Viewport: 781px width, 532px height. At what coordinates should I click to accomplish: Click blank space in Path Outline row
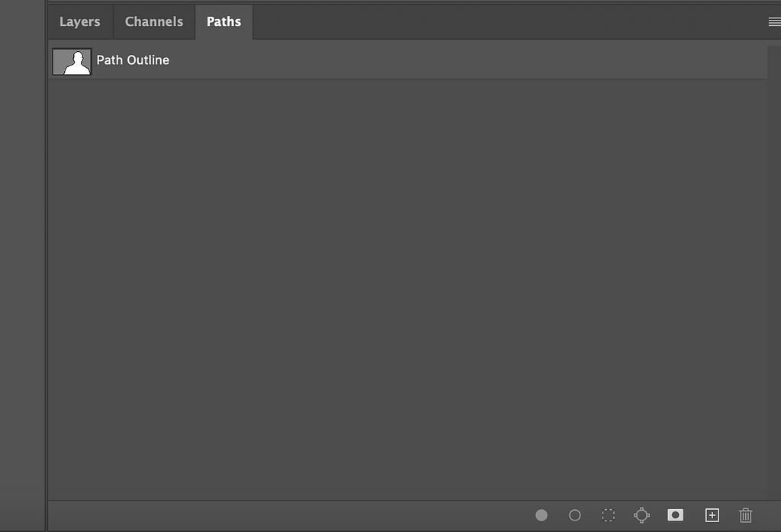coord(458,60)
